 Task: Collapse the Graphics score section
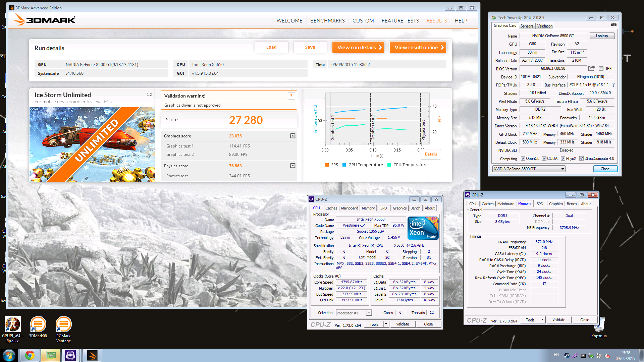[293, 136]
